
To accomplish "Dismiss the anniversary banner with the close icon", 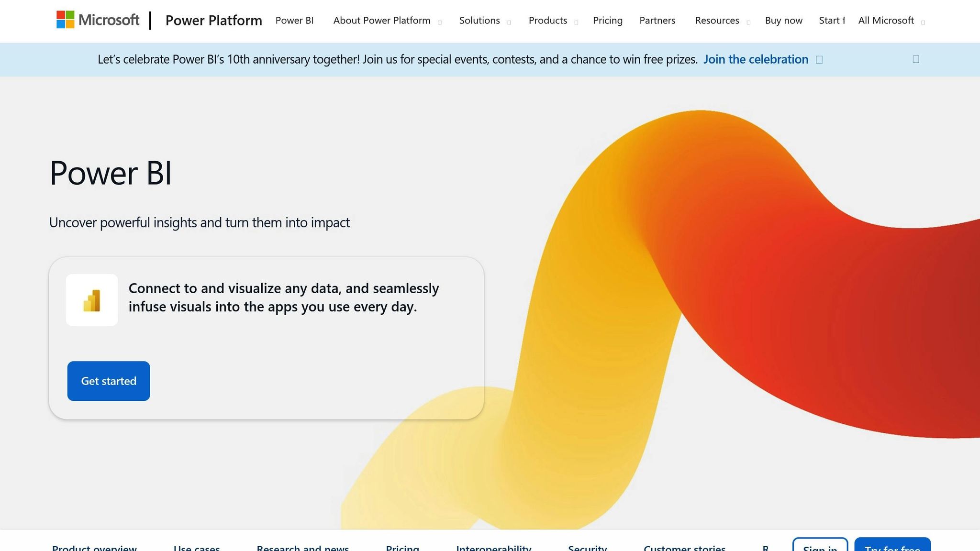I will (915, 58).
